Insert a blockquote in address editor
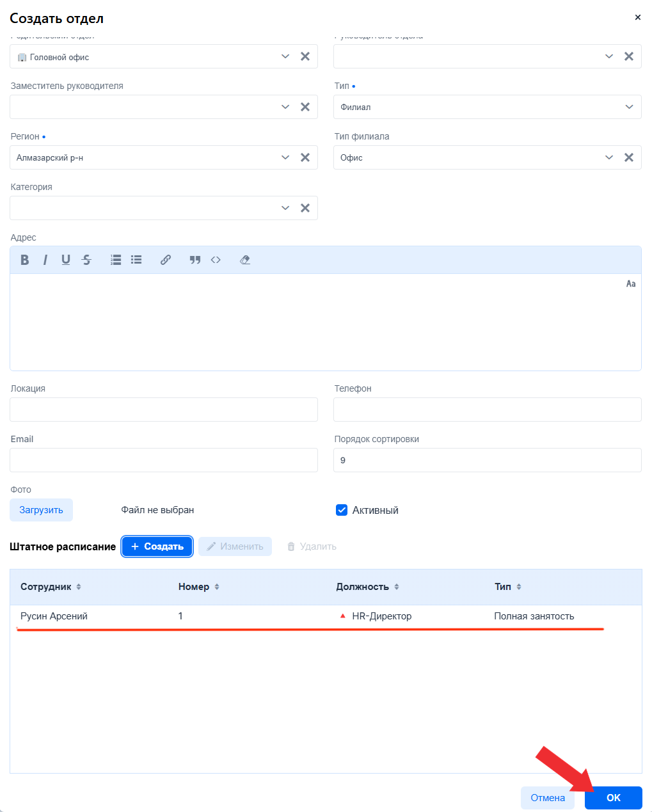 (x=195, y=260)
